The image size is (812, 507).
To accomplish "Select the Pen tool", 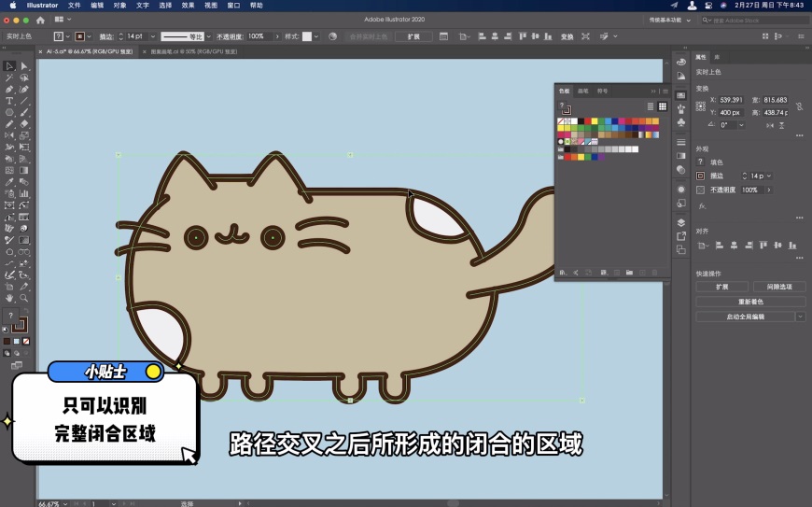I will [9, 89].
